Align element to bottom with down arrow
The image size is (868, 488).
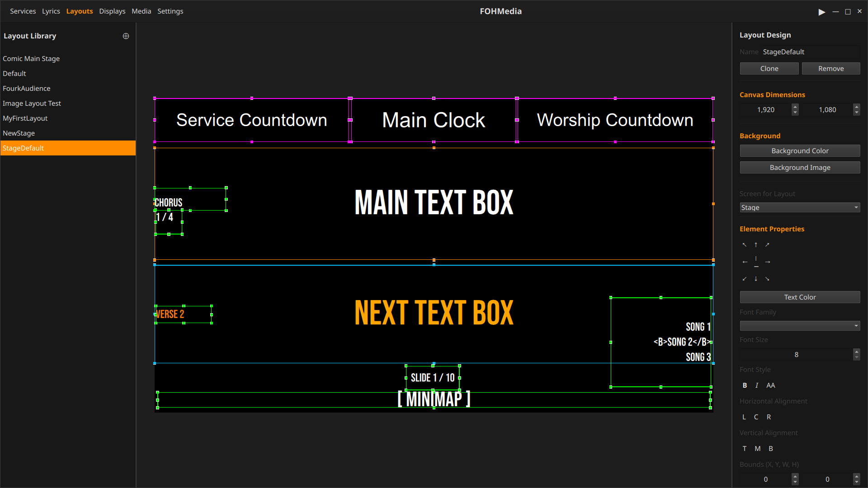tap(756, 279)
